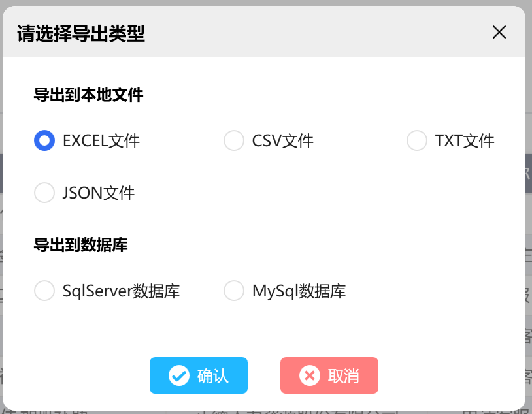
Task: Click the JSON文件 text label
Action: click(x=99, y=193)
